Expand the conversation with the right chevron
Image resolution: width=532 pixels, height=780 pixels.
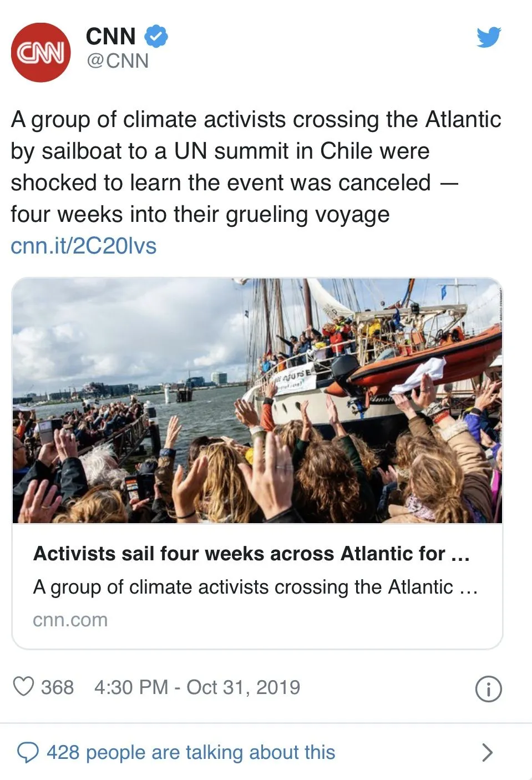[x=487, y=752]
